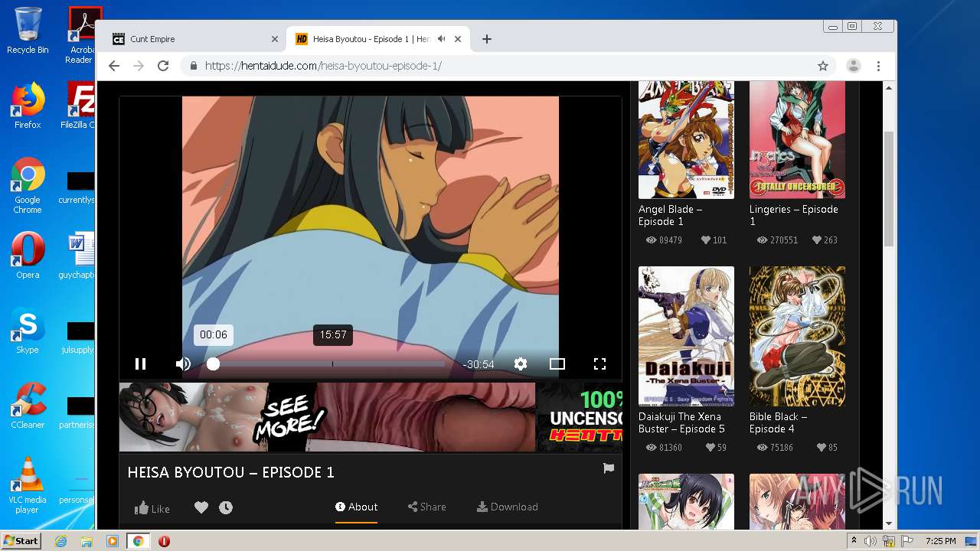Click the watch later clock icon
The width and height of the screenshot is (980, 551).
pyautogui.click(x=226, y=507)
